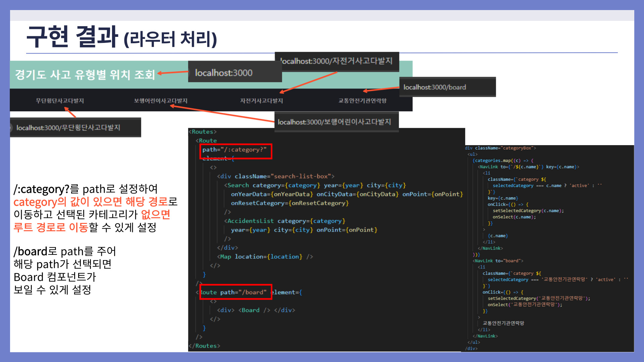The image size is (644, 362).
Task: Click the 경기도 사고 유형별 위치 조회 header title
Action: point(85,74)
